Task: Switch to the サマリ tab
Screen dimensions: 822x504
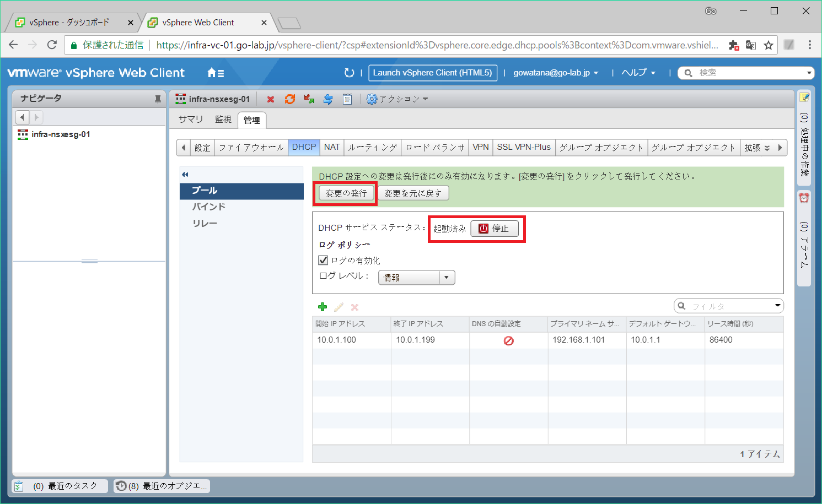Action: (x=191, y=120)
